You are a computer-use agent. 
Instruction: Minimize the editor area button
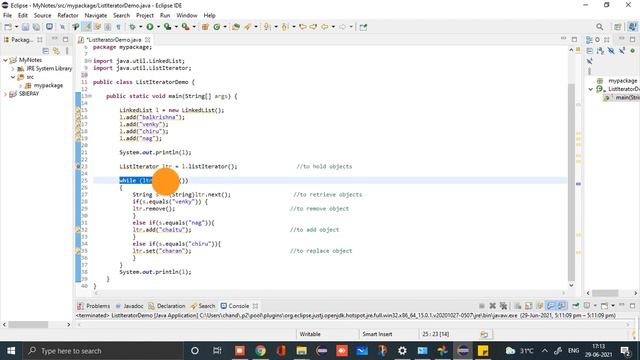[x=564, y=39]
